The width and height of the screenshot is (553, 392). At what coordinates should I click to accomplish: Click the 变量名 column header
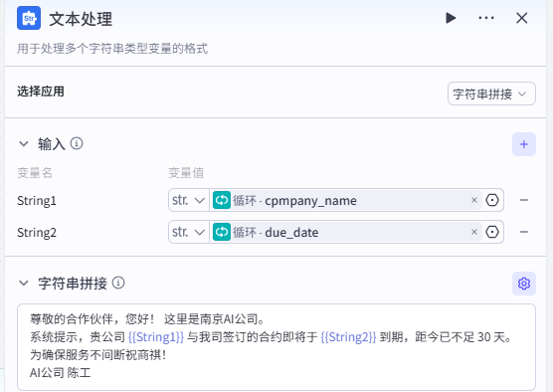coord(35,173)
